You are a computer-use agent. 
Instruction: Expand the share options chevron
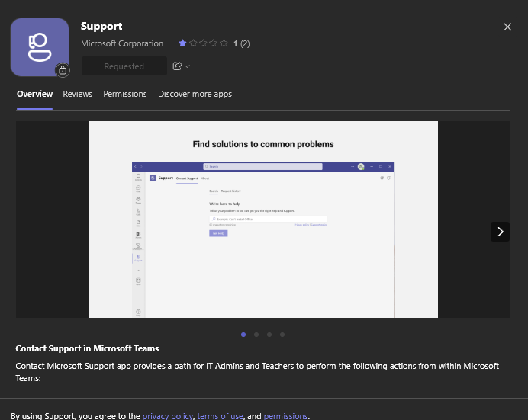point(187,66)
